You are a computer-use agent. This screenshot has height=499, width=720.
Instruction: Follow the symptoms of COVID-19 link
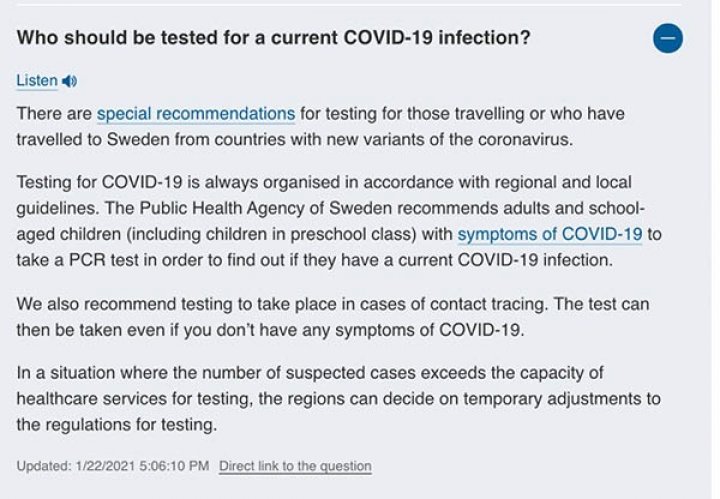[550, 234]
